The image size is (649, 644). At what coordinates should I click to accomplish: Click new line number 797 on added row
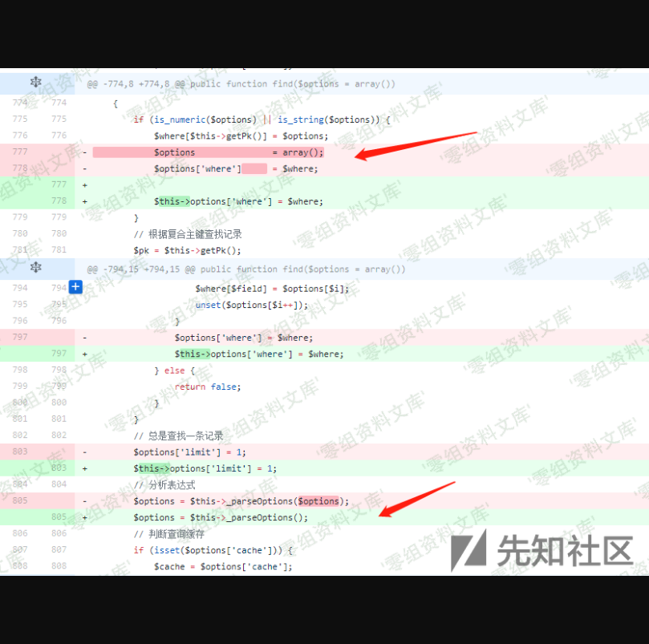(x=59, y=354)
